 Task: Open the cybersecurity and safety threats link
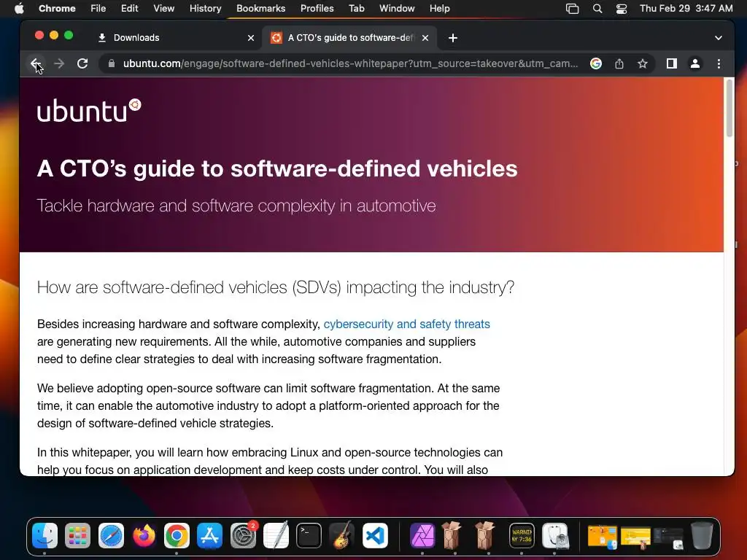406,324
